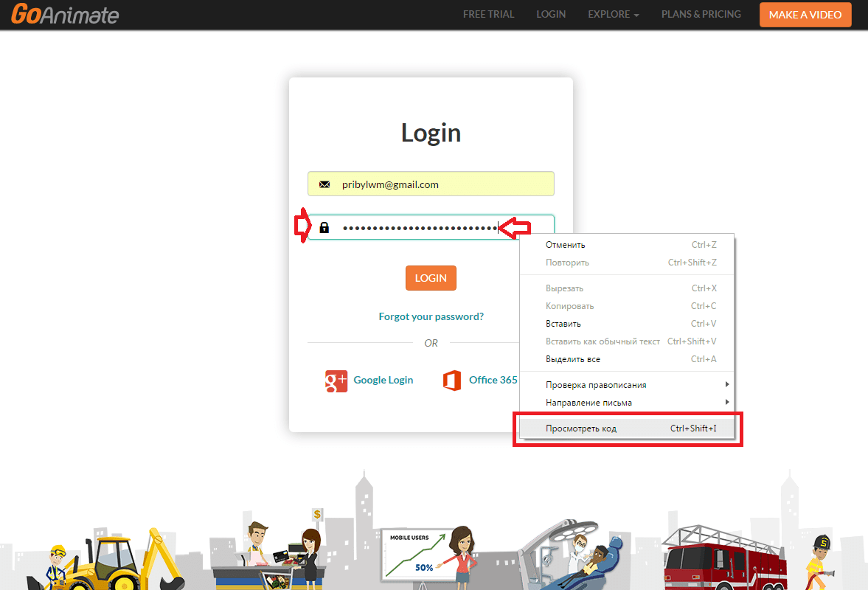Click the MAKE A VIDEO button
The image size is (868, 590).
click(805, 15)
